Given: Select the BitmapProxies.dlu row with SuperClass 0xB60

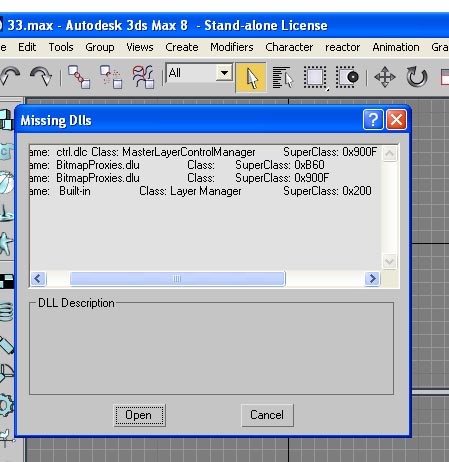Looking at the screenshot, I should click(205, 165).
